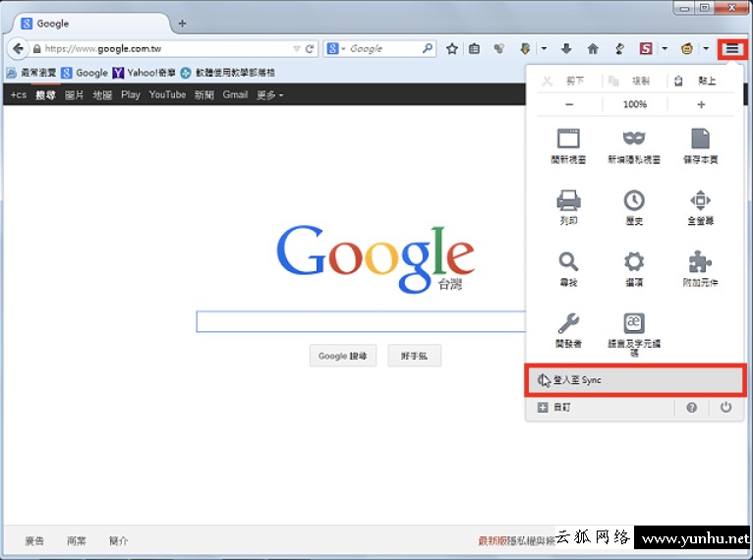Open YouTube in the Google bar

[167, 94]
